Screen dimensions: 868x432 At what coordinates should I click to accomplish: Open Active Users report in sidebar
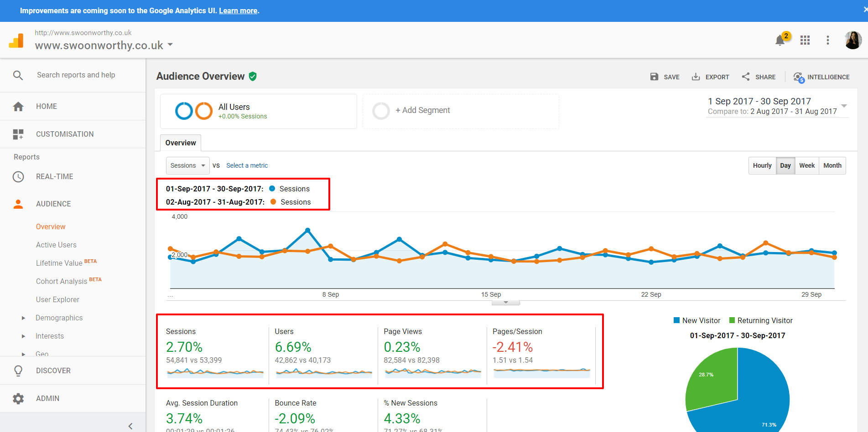pyautogui.click(x=56, y=245)
